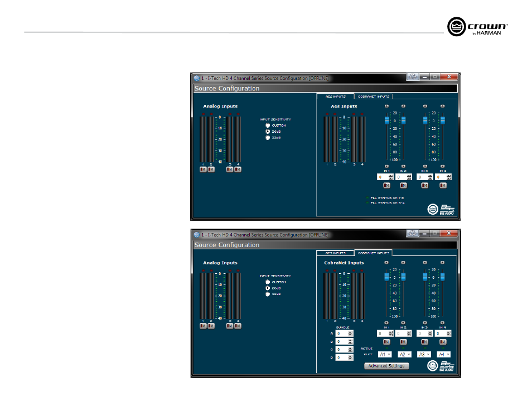The width and height of the screenshot is (532, 411).
Task: Open COBRANET INPUTS tab in the window showing CobraNet Inputs
Action: pos(374,253)
